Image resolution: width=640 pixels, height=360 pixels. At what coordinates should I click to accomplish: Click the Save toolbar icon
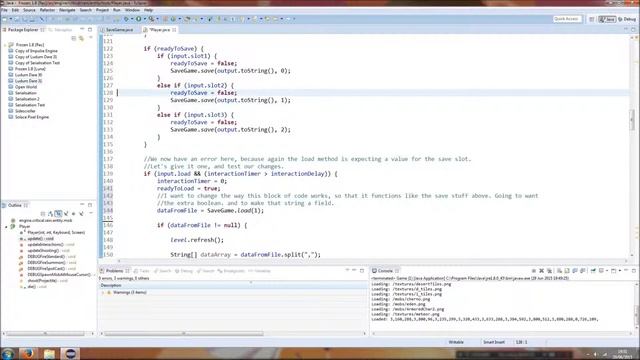pyautogui.click(x=17, y=19)
